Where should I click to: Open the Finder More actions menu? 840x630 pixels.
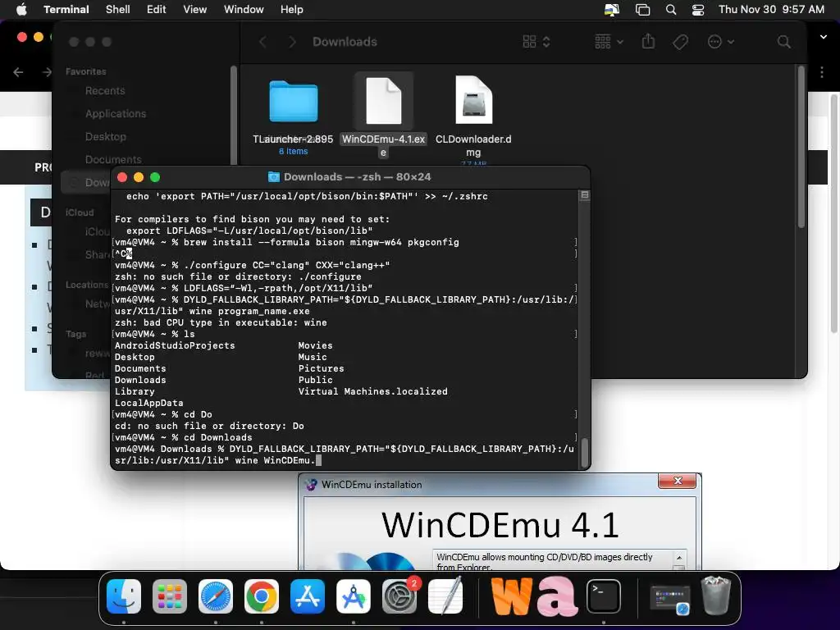pyautogui.click(x=720, y=42)
